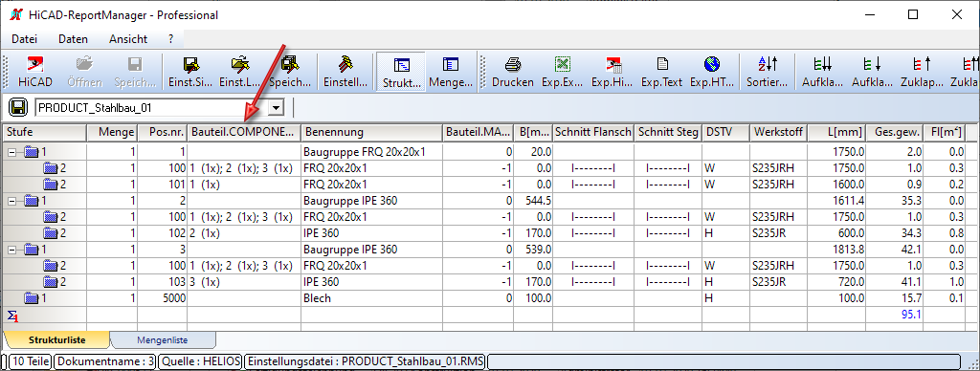Click the length value 1611.4

click(x=849, y=201)
